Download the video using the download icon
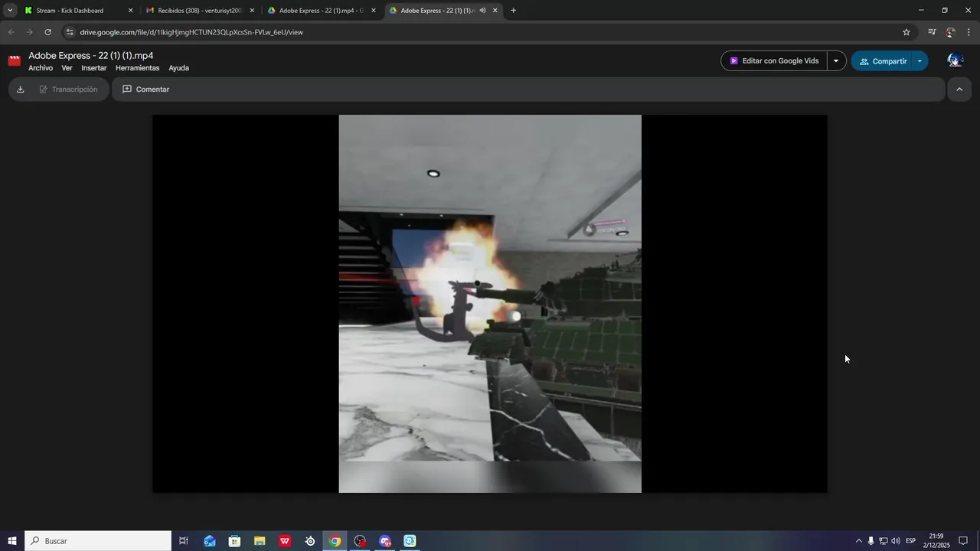This screenshot has width=980, height=551. tap(21, 90)
